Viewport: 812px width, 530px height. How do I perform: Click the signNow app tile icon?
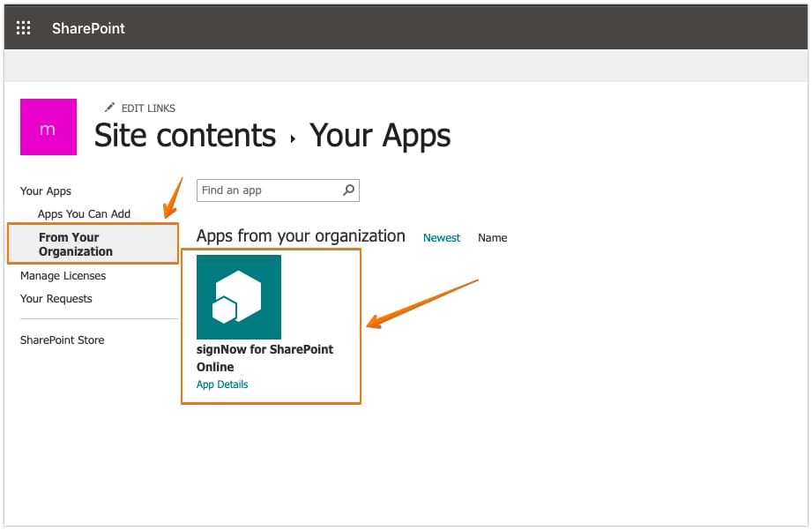pos(239,297)
